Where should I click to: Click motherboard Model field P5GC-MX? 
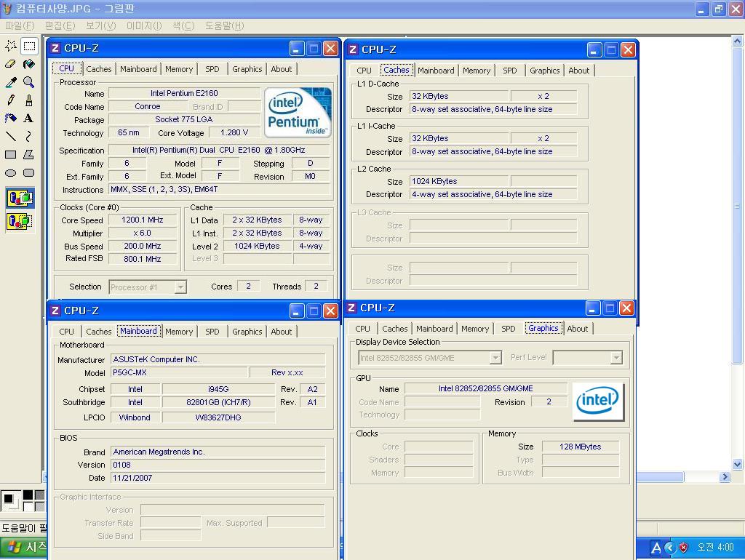pyautogui.click(x=179, y=372)
